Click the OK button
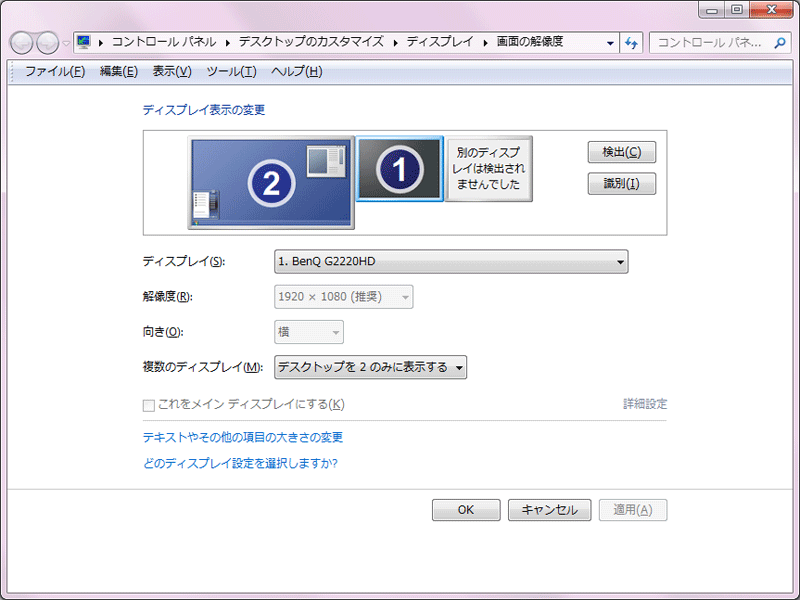 465,510
